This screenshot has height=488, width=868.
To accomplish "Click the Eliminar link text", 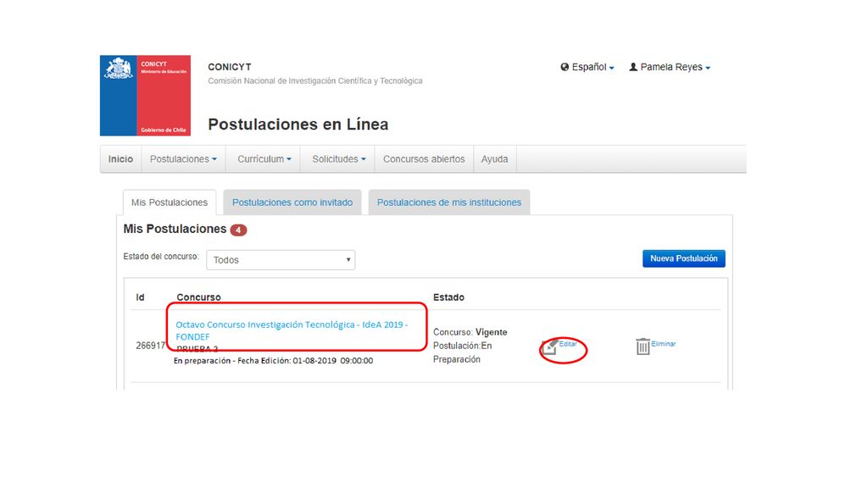I will (x=663, y=344).
